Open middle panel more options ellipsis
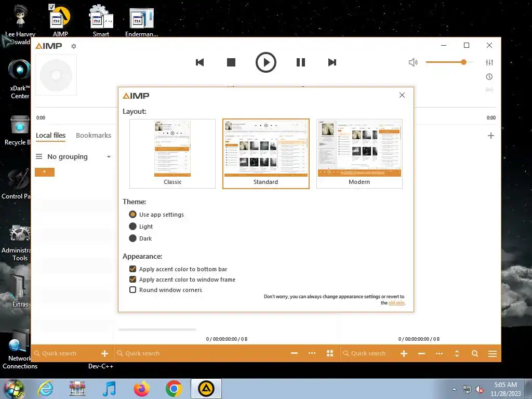 pyautogui.click(x=312, y=353)
